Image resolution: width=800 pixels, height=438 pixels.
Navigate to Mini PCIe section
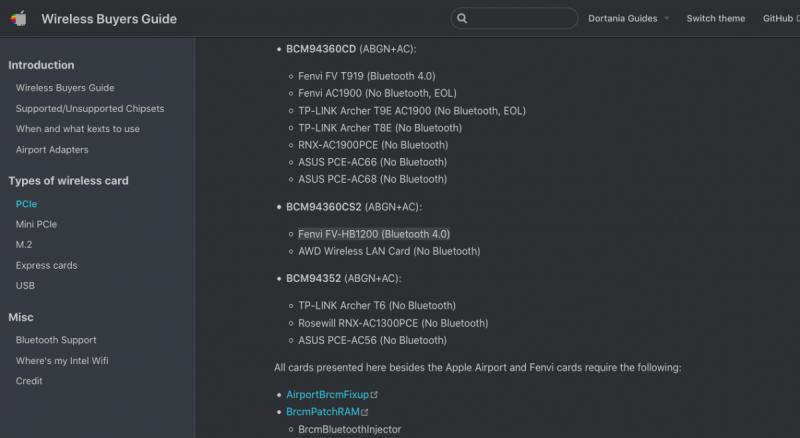[36, 224]
